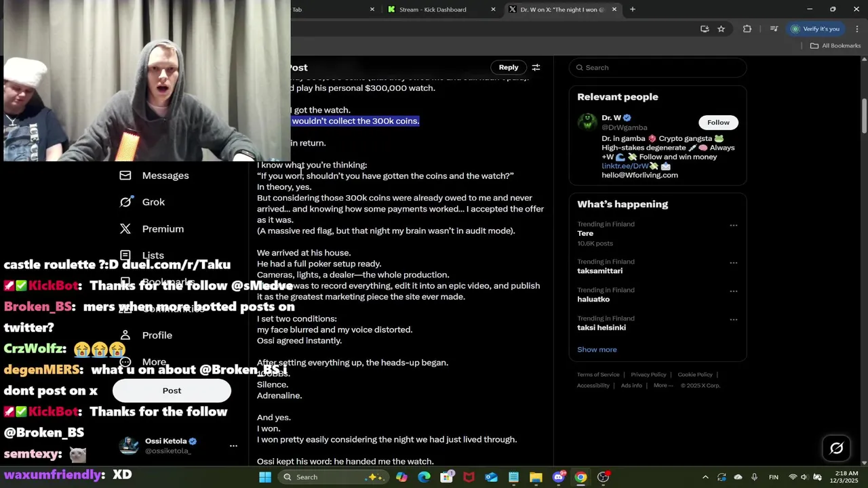Close the Stream - Kick Dashboard tab

493,9
